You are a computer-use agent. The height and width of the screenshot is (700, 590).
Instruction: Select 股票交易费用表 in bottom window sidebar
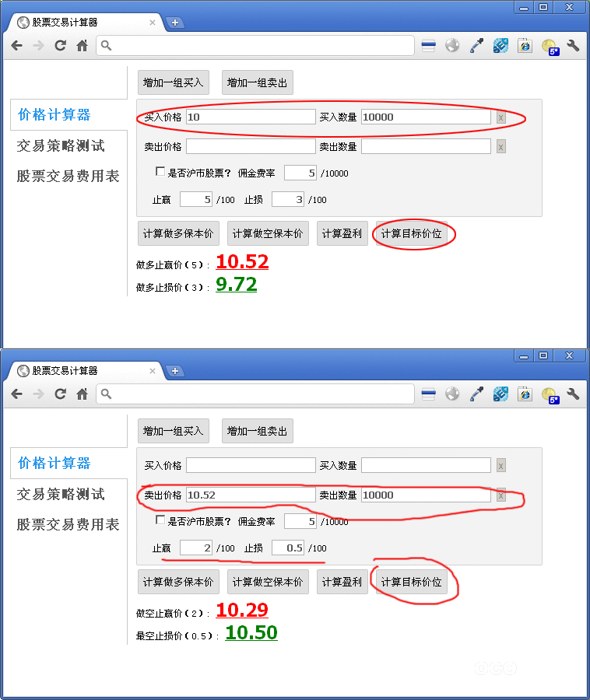point(68,524)
